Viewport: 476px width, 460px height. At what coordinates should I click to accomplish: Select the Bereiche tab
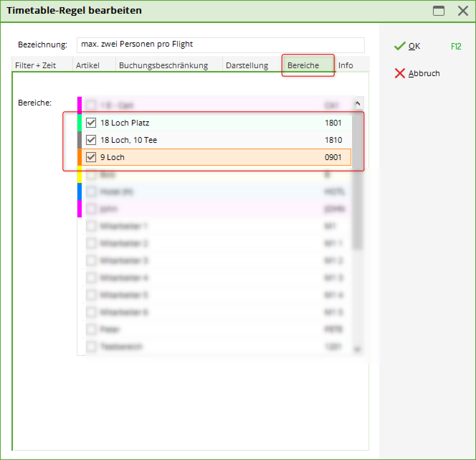[x=303, y=65]
